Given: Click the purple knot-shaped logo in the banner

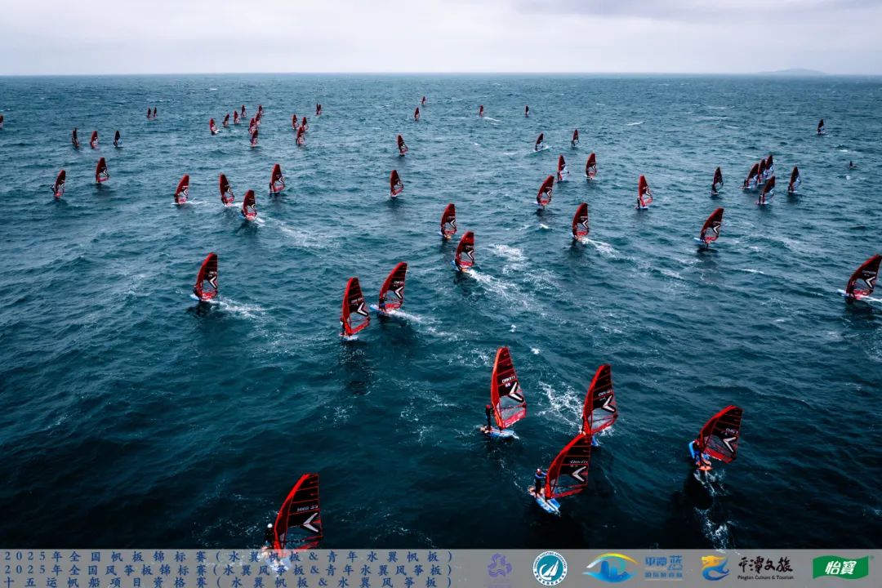Looking at the screenshot, I should (x=499, y=568).
